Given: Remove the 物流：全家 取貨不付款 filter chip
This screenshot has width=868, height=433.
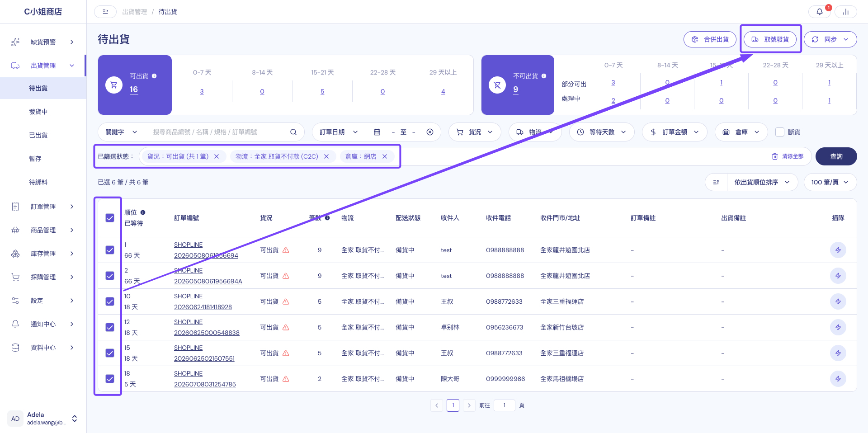Looking at the screenshot, I should (x=326, y=156).
